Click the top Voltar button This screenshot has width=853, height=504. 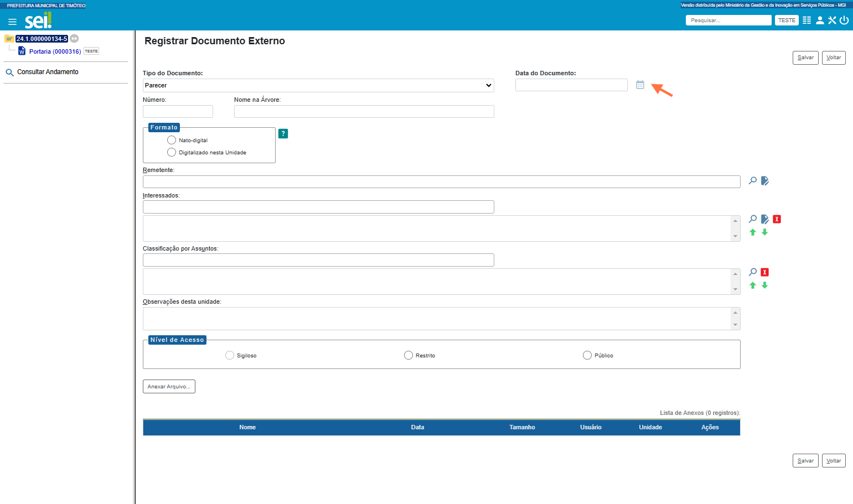click(834, 58)
